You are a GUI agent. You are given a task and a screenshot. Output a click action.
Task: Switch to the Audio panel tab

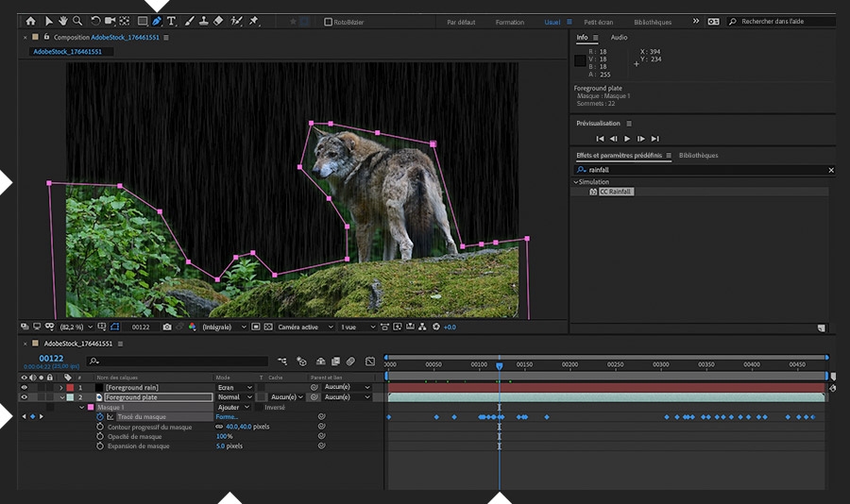click(x=619, y=38)
